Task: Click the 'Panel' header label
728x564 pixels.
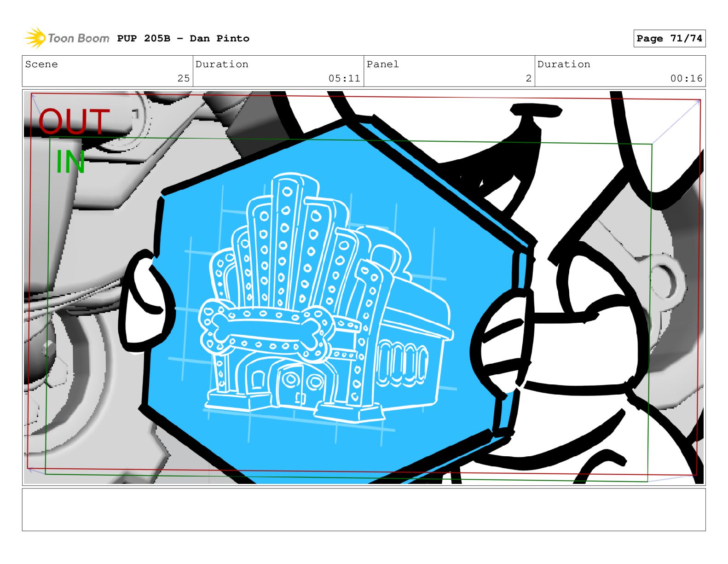Action: 383,64
